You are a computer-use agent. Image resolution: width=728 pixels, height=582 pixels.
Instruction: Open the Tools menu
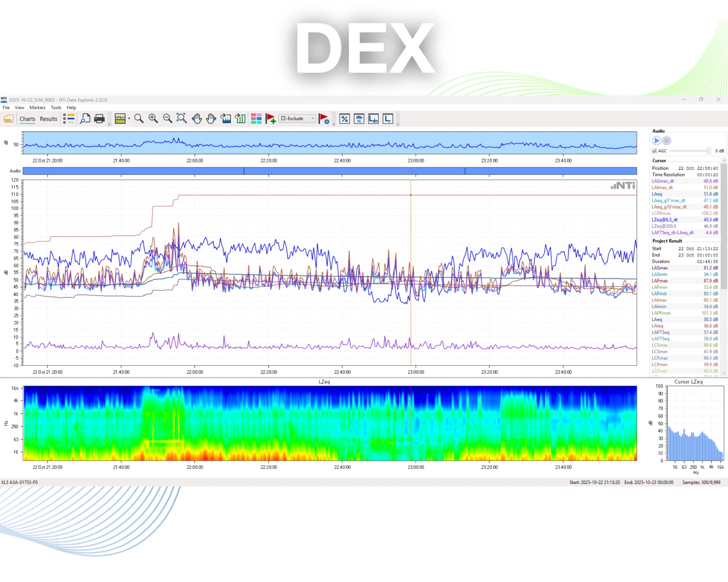point(56,108)
